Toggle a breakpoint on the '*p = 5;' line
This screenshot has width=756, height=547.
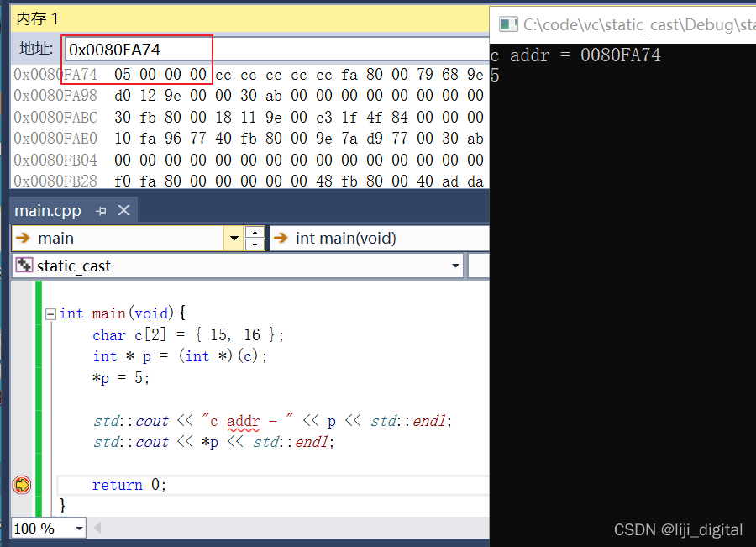pyautogui.click(x=21, y=378)
